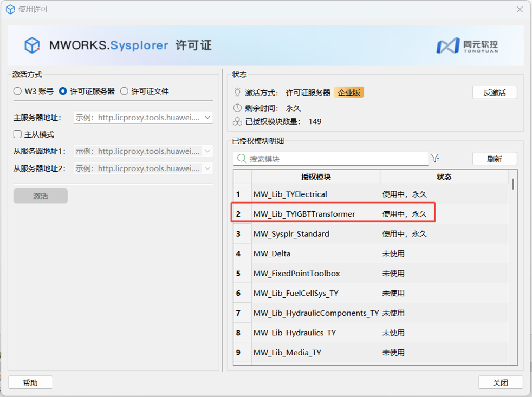
Task: Click the 反激活 button
Action: pos(495,93)
